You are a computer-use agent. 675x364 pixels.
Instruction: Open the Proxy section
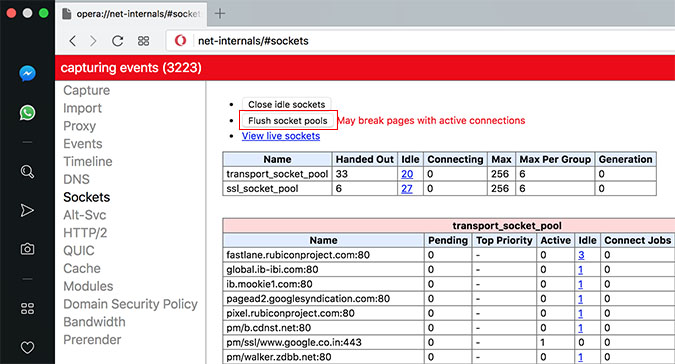tap(80, 126)
